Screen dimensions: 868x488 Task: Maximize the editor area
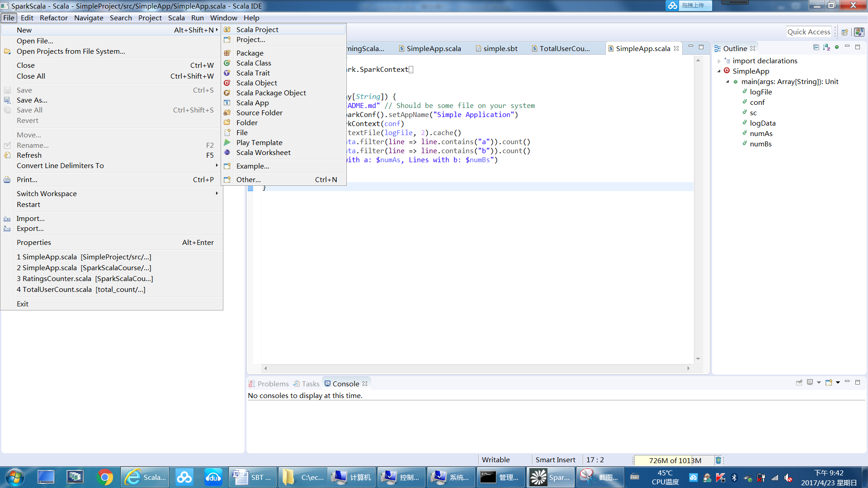point(701,47)
